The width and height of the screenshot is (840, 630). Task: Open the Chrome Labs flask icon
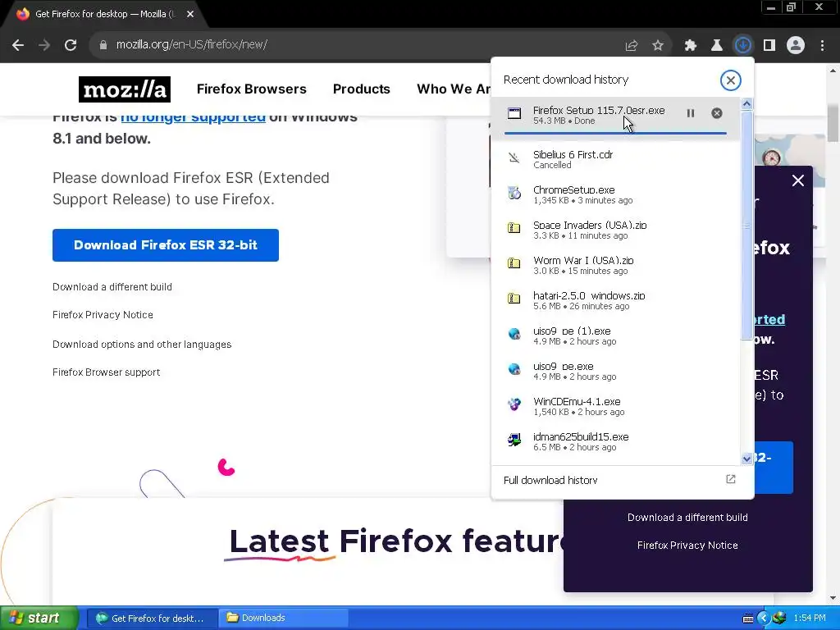click(716, 46)
